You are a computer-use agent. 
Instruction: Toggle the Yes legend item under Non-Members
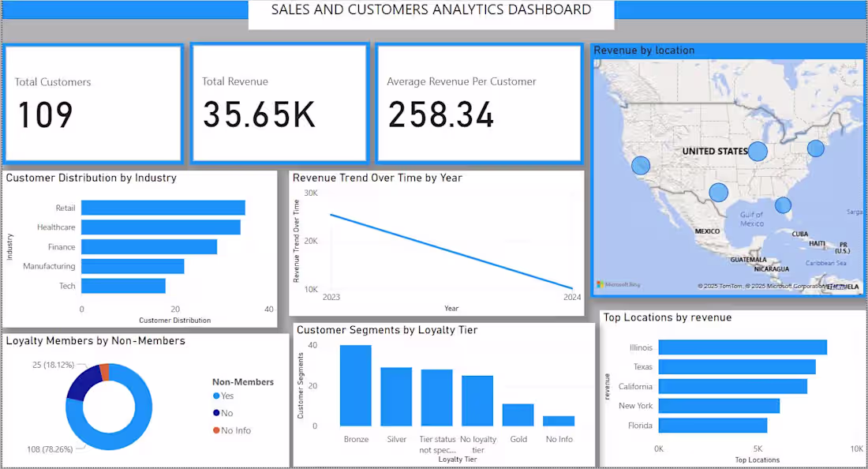click(x=226, y=396)
